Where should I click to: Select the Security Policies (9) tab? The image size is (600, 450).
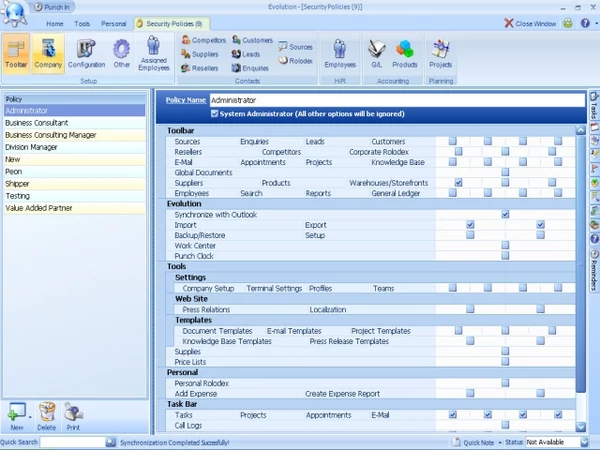pyautogui.click(x=171, y=24)
